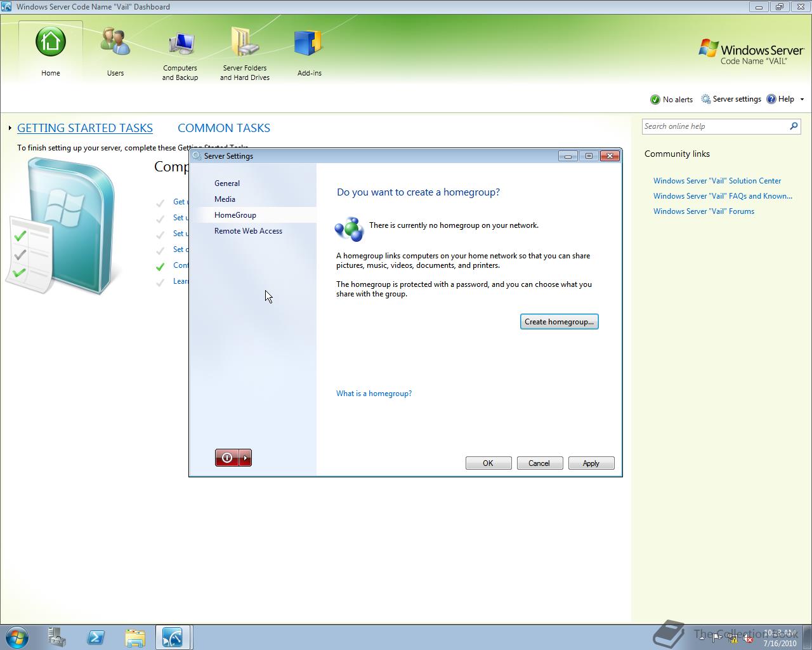Click the Help button in the Dashboard
Screen dimensions: 812x650
coord(780,99)
